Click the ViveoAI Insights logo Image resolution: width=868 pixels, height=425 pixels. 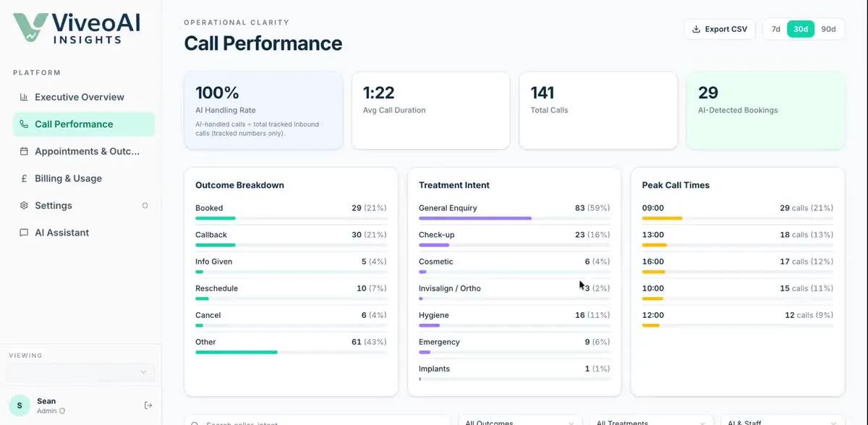[77, 27]
